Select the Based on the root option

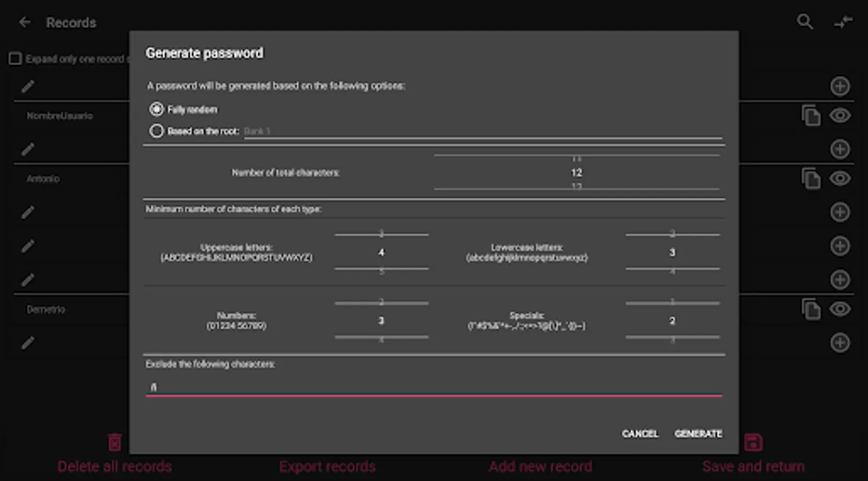coord(157,131)
